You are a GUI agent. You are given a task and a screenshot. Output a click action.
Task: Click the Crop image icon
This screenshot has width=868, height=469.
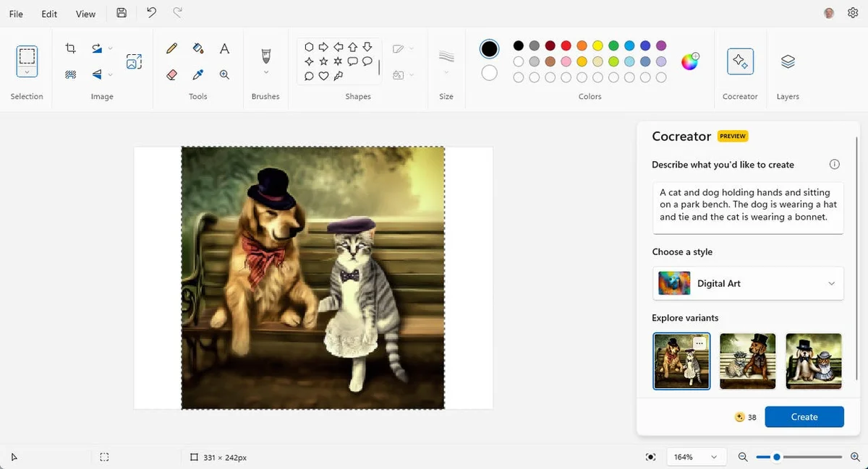(x=70, y=48)
